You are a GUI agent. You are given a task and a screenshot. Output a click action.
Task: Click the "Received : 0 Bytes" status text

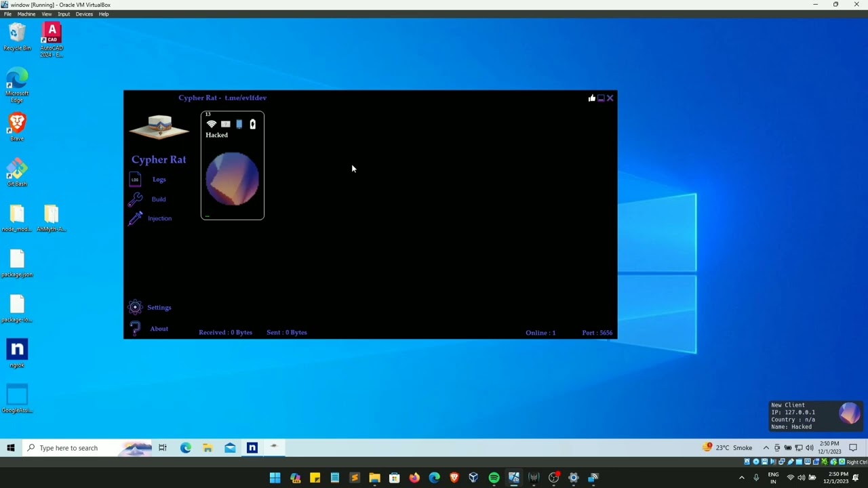(225, 333)
